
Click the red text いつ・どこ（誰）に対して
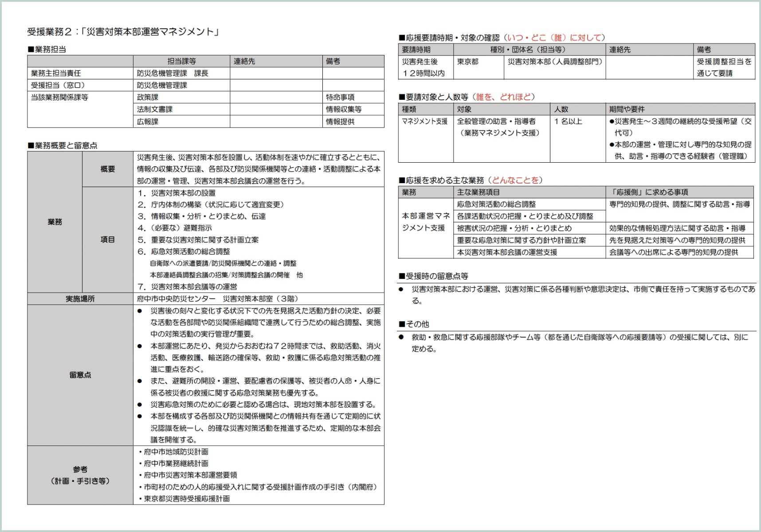point(555,38)
